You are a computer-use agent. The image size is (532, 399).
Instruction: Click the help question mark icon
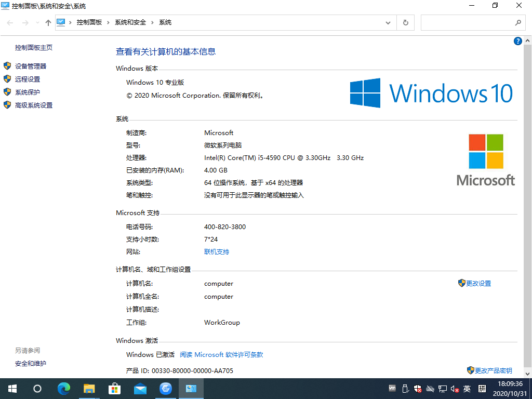coord(517,42)
